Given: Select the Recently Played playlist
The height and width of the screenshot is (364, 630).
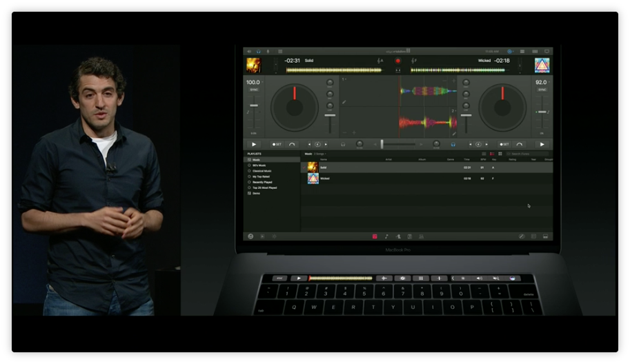Looking at the screenshot, I should (272, 182).
